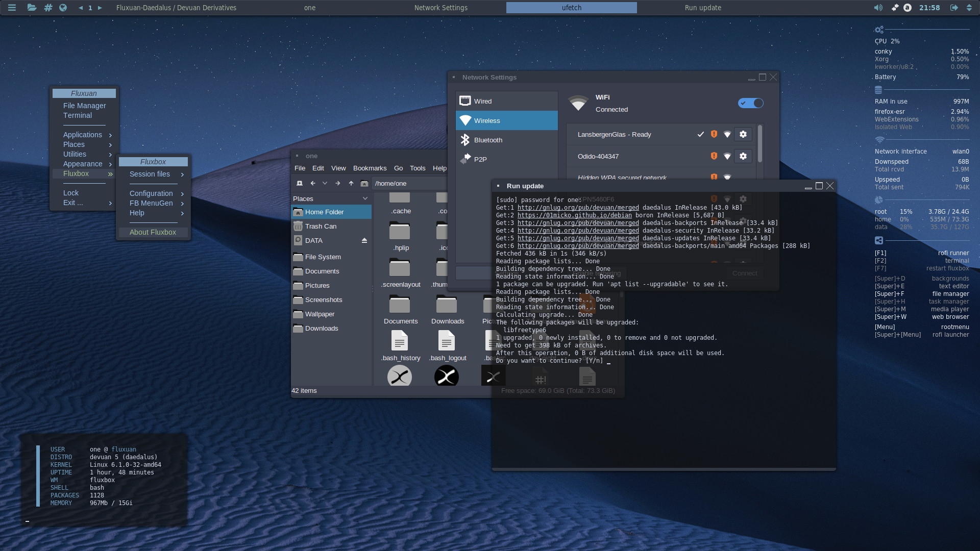Open Trash Can in Places sidebar
Viewport: 980px width, 551px height.
click(331, 226)
